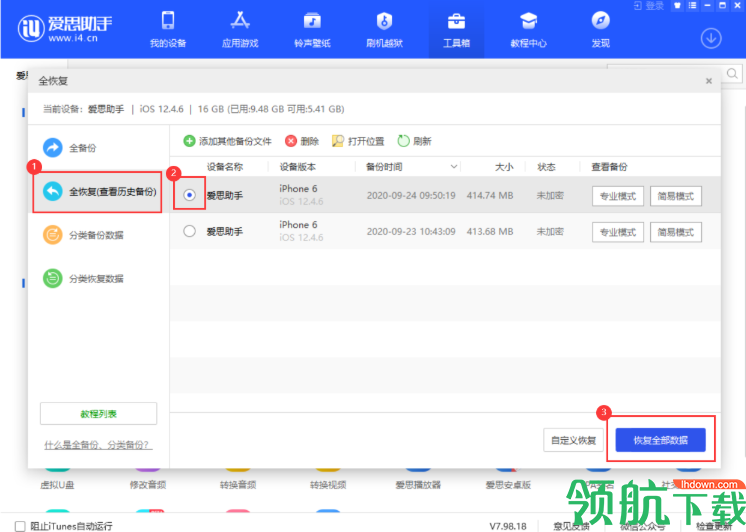Click the 爱思助手 logo icon
Viewport: 746px width, 532px height.
(31, 28)
